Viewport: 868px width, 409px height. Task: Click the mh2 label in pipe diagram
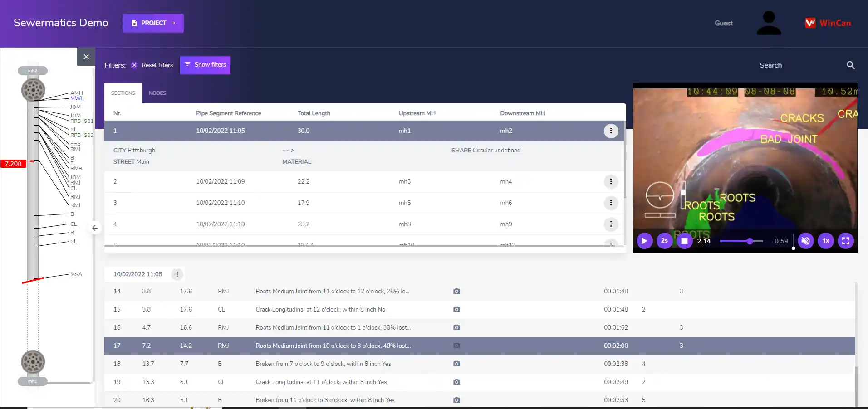33,71
